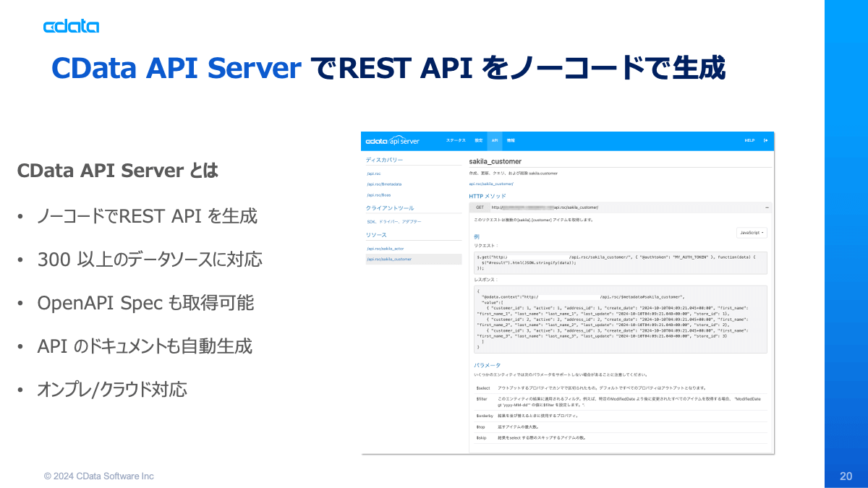Collapse the GET method panel via minus
This screenshot has width=868, height=488.
click(767, 207)
